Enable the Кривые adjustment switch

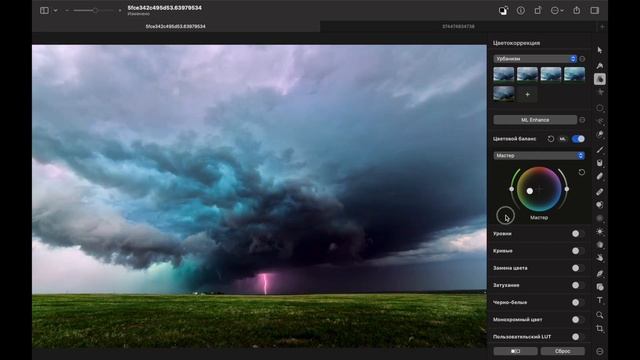(578, 251)
